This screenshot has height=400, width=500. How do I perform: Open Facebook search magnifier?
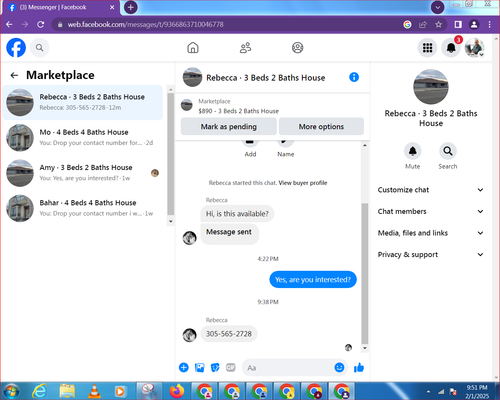40,48
